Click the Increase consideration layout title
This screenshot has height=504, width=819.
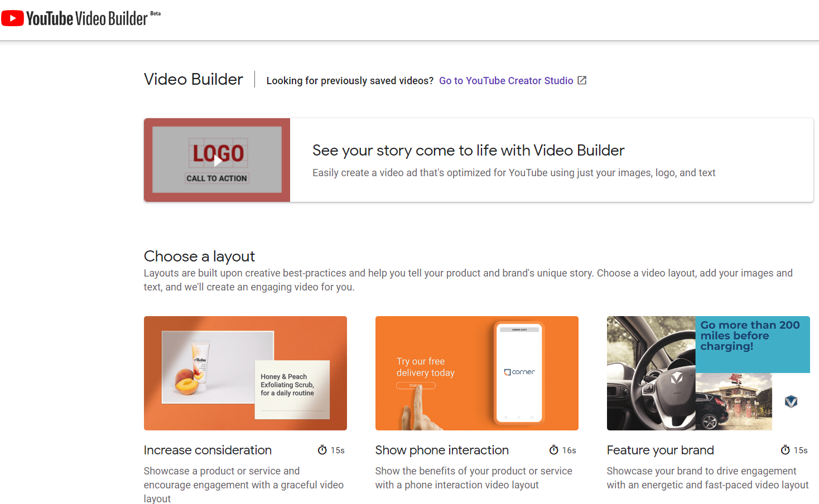click(208, 450)
